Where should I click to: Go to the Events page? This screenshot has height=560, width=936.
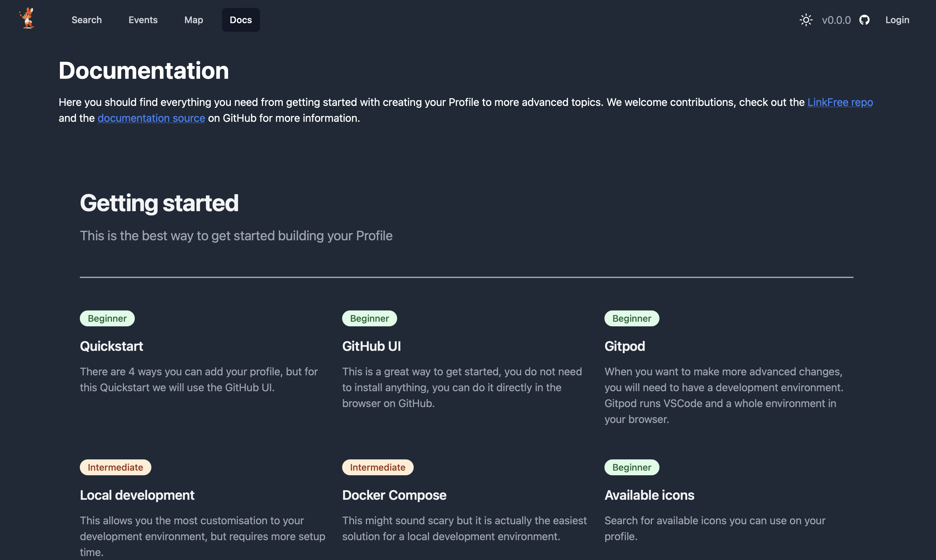point(143,20)
